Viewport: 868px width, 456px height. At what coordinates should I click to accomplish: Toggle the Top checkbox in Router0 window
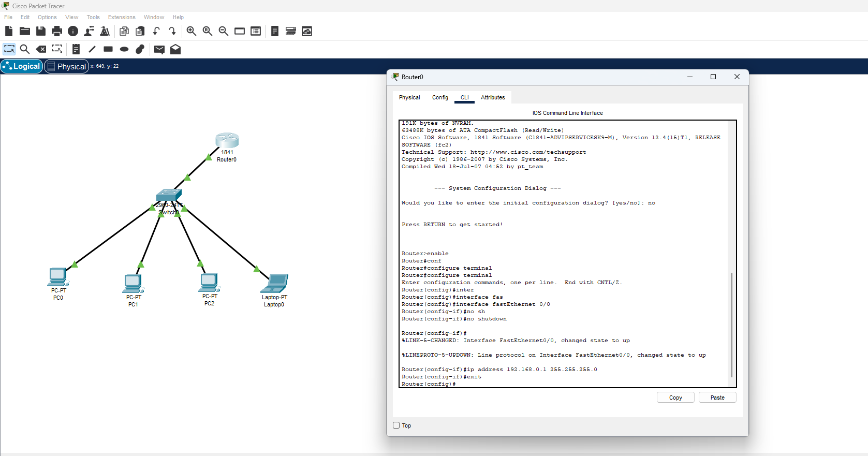(x=396, y=425)
